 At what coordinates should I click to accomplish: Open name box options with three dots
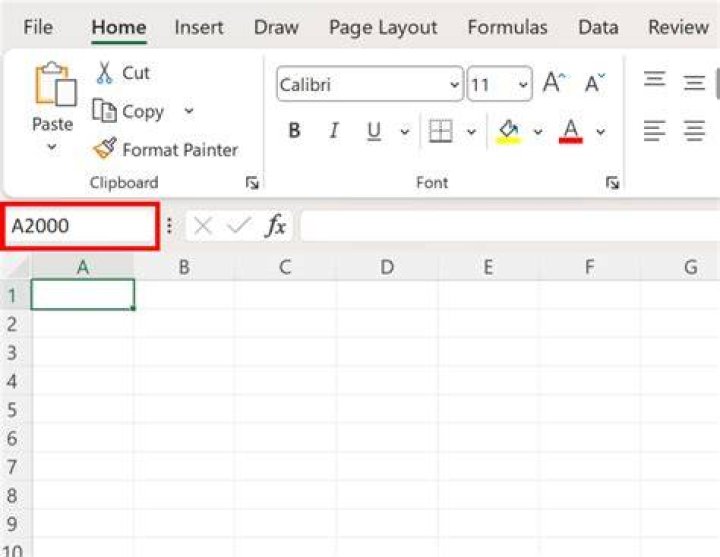point(169,225)
